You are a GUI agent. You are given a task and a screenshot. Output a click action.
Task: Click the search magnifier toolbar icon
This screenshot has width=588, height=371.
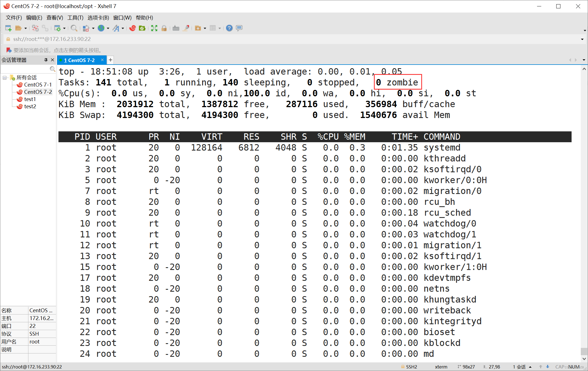pyautogui.click(x=74, y=28)
